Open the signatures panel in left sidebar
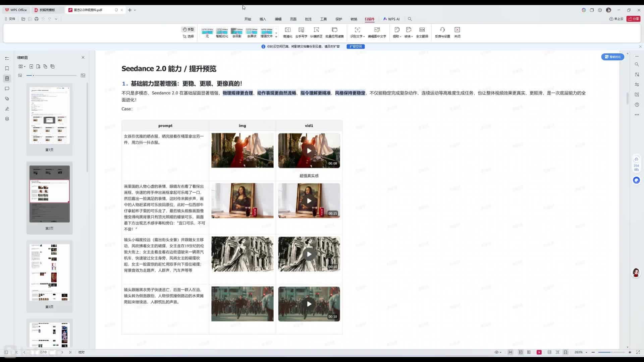Viewport: 644px width, 362px height. coord(7,109)
